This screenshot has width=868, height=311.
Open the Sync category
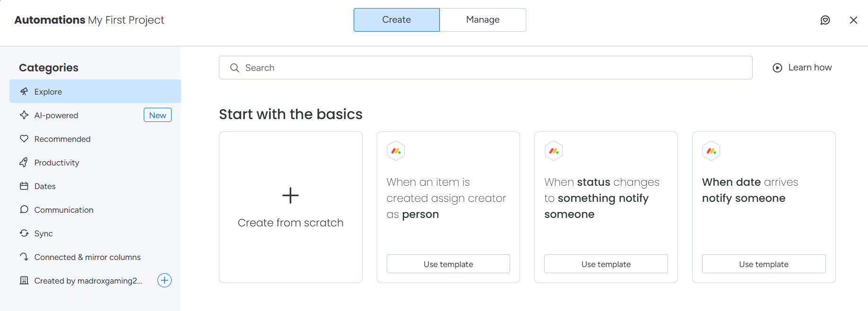pyautogui.click(x=95, y=233)
